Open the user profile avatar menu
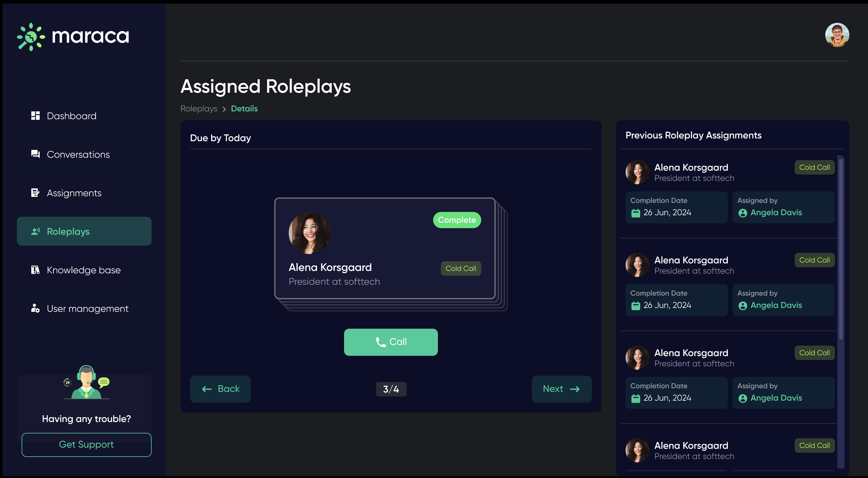The image size is (868, 478). tap(837, 35)
